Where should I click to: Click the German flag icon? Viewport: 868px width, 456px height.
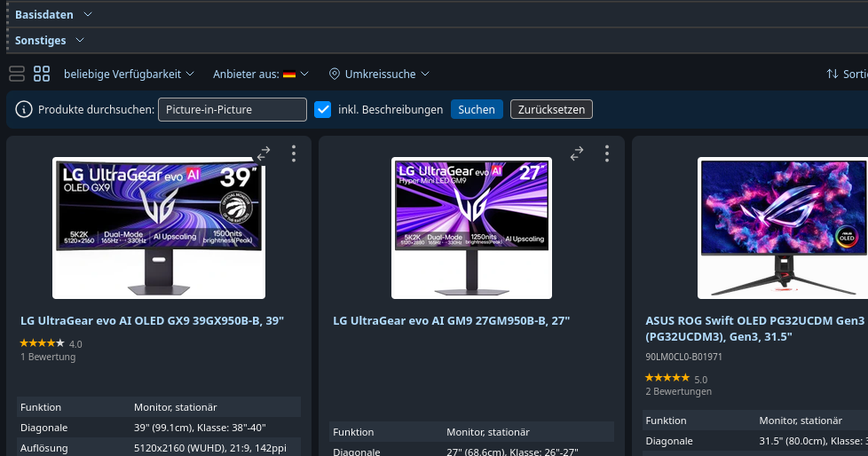click(x=289, y=75)
